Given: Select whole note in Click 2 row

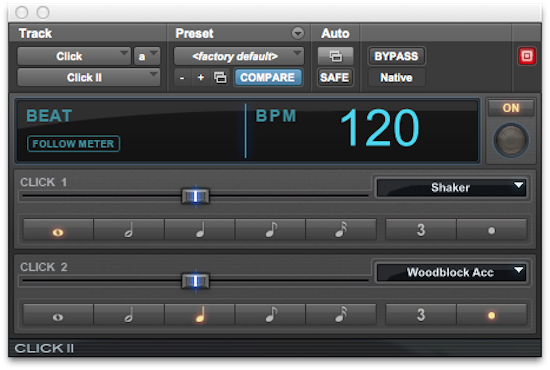Looking at the screenshot, I should point(58,315).
